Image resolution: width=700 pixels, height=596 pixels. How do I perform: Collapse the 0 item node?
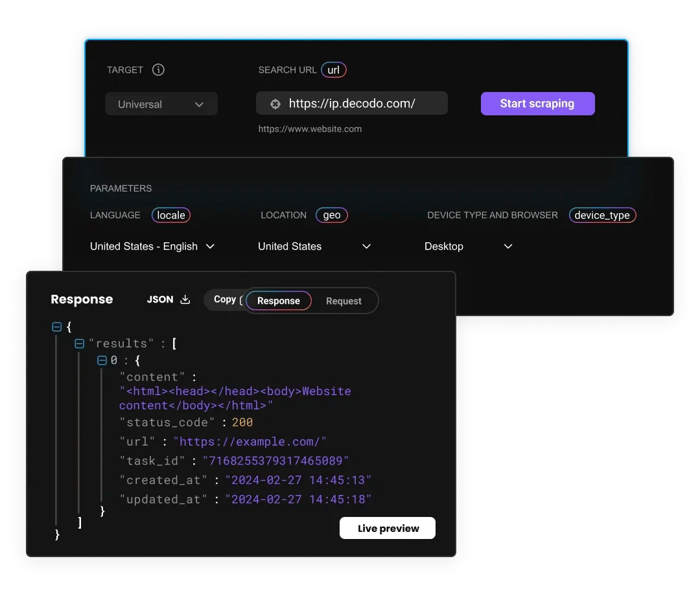tap(102, 360)
